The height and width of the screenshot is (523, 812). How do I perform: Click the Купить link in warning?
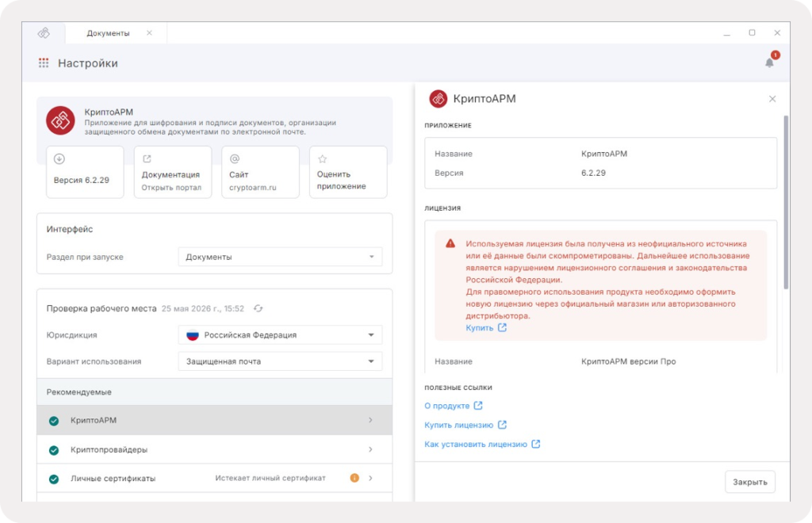click(480, 328)
